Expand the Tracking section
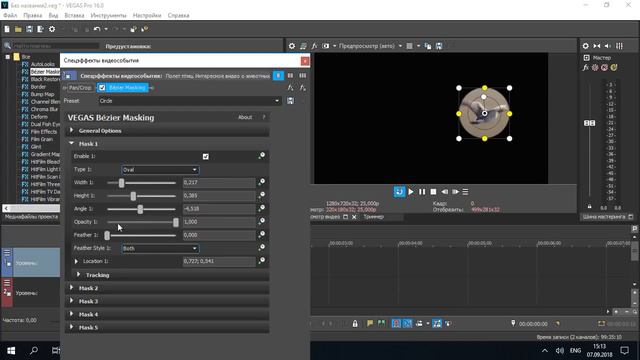The height and width of the screenshot is (360, 640). 78,275
